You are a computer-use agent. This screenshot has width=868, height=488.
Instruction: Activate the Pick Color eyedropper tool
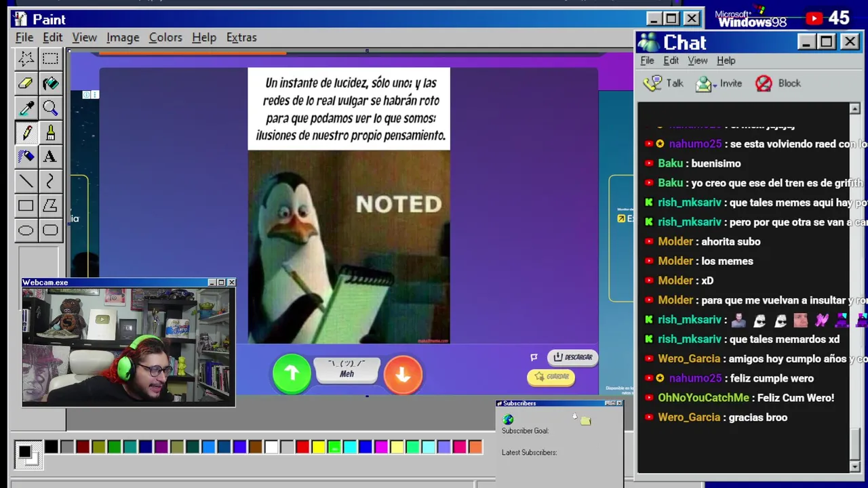26,108
